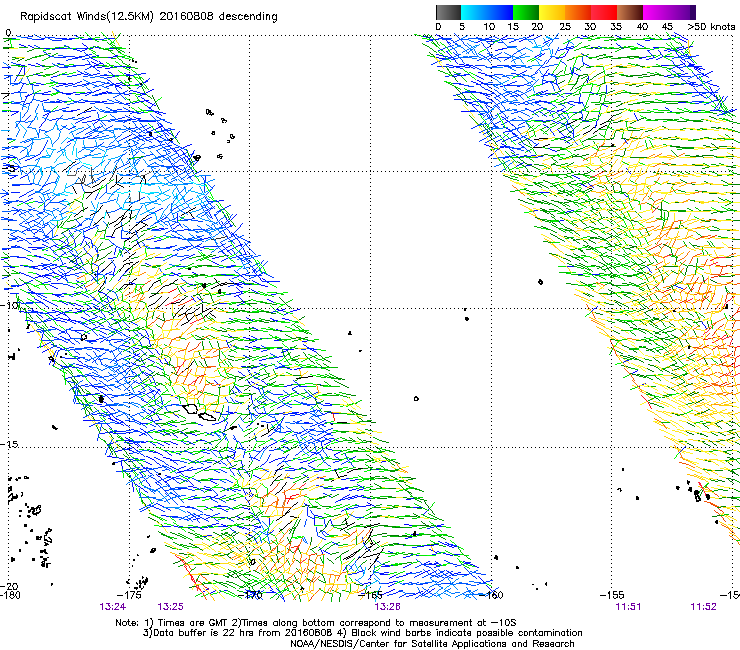Click the '25' legend scale label
This screenshot has height=650, width=740.
click(x=564, y=26)
